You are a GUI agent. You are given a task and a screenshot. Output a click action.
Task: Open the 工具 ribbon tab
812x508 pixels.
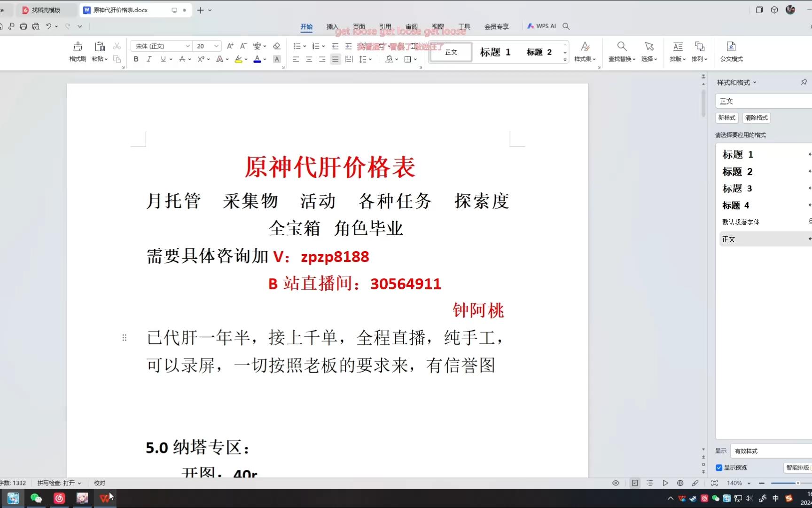point(464,26)
